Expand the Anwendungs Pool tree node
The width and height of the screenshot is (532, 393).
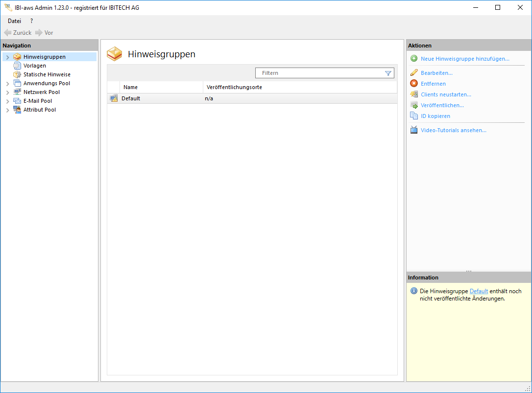(x=7, y=84)
